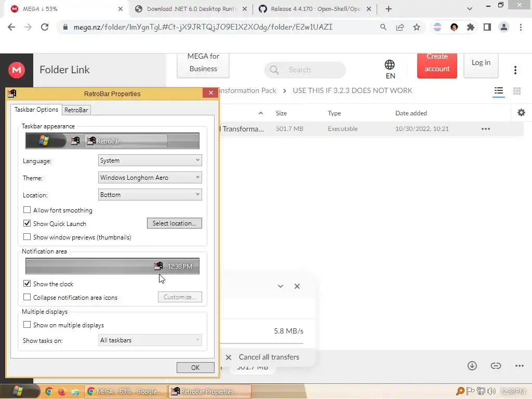Viewport: 532px width, 399px height.
Task: Click the MEGA Search field
Action: coord(304,70)
